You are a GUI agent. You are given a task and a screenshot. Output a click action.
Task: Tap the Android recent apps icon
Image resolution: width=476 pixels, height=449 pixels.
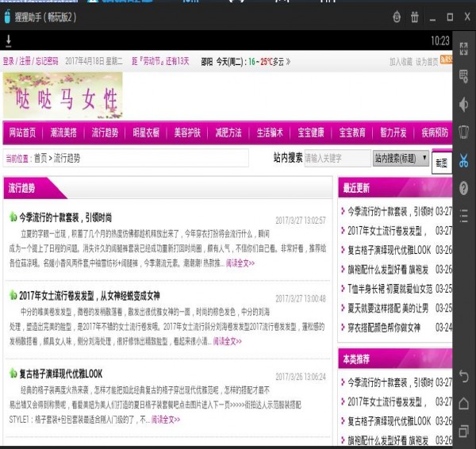pyautogui.click(x=463, y=431)
